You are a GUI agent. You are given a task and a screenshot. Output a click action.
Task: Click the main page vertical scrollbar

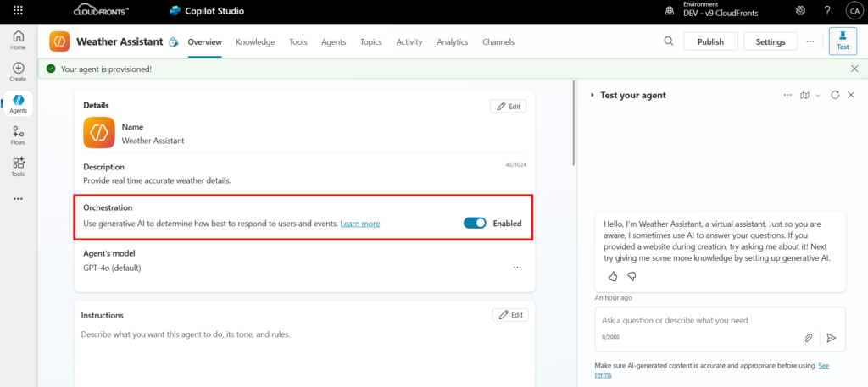pyautogui.click(x=574, y=123)
